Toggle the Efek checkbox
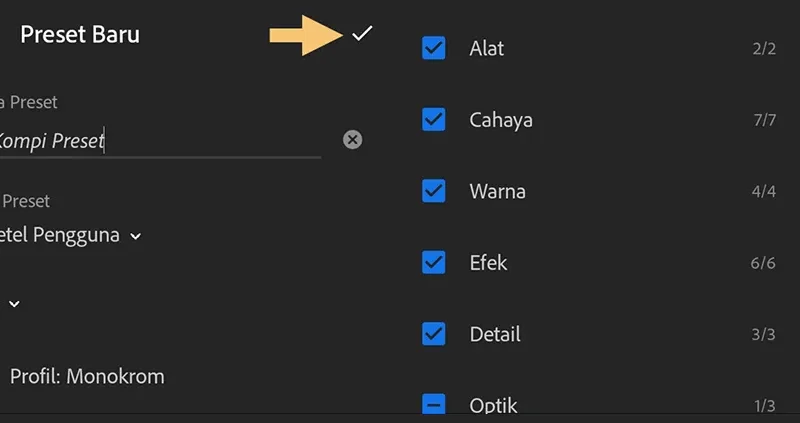The height and width of the screenshot is (423, 800). [x=434, y=262]
